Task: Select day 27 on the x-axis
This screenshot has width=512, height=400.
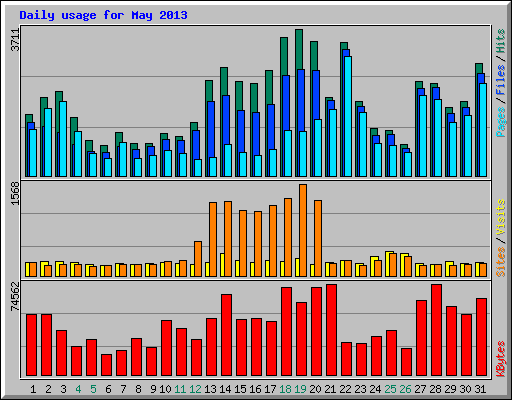Action: tap(420, 389)
